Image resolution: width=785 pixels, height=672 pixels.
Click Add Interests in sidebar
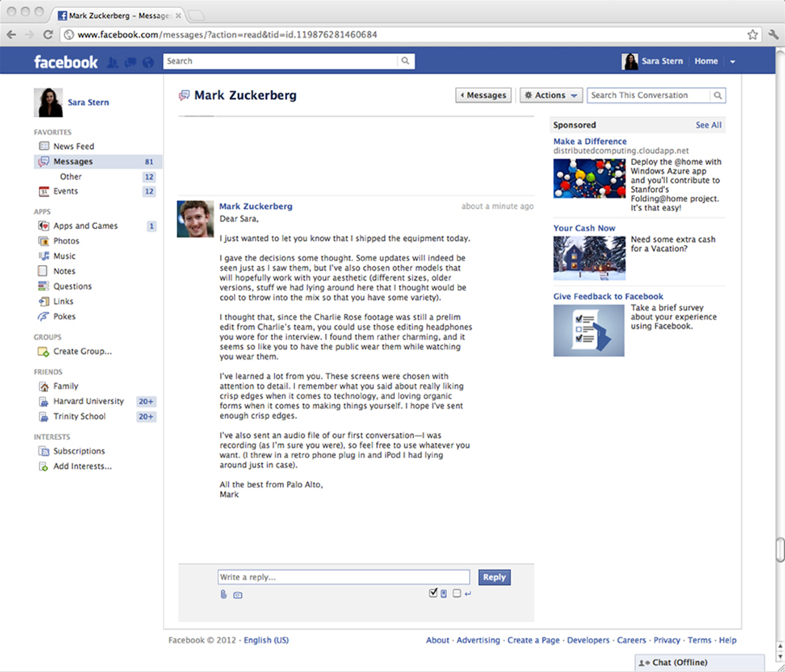(82, 466)
